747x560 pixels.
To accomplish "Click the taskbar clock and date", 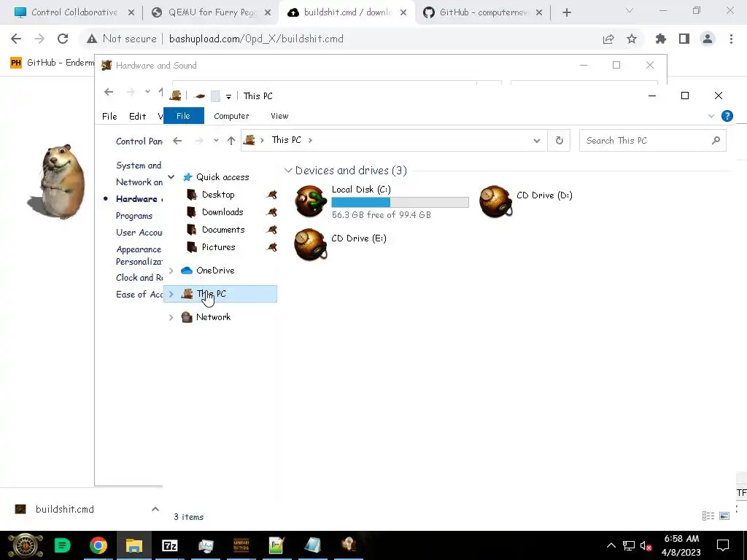I will (x=681, y=545).
